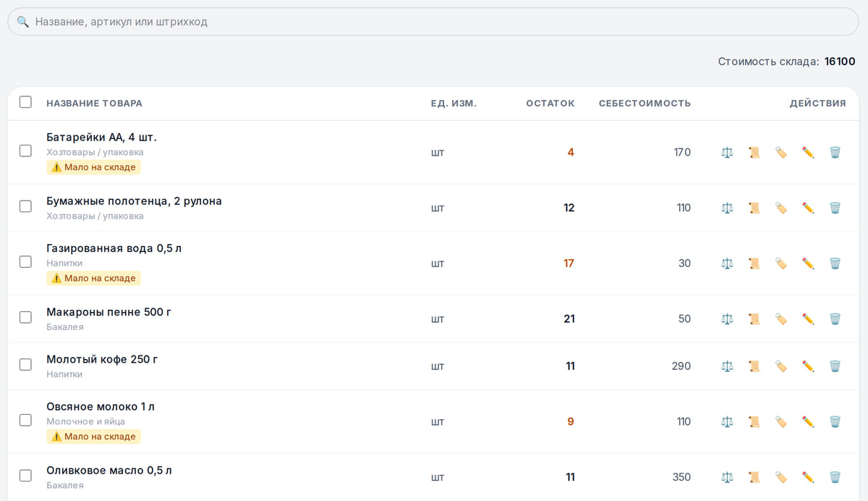868x501 pixels.
Task: Delete Молотый кофе using the trash icon
Action: (x=835, y=366)
